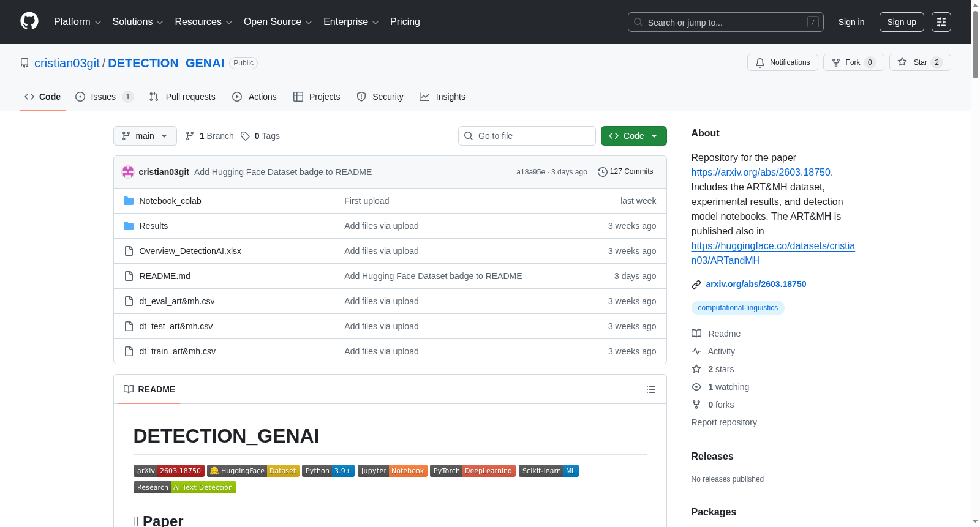Click the file icon beside Overview_DetectionAI.xlsx

click(129, 251)
